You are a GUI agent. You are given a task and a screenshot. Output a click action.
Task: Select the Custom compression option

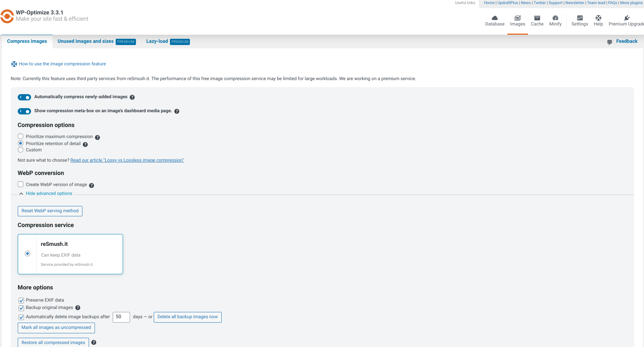[x=21, y=150]
